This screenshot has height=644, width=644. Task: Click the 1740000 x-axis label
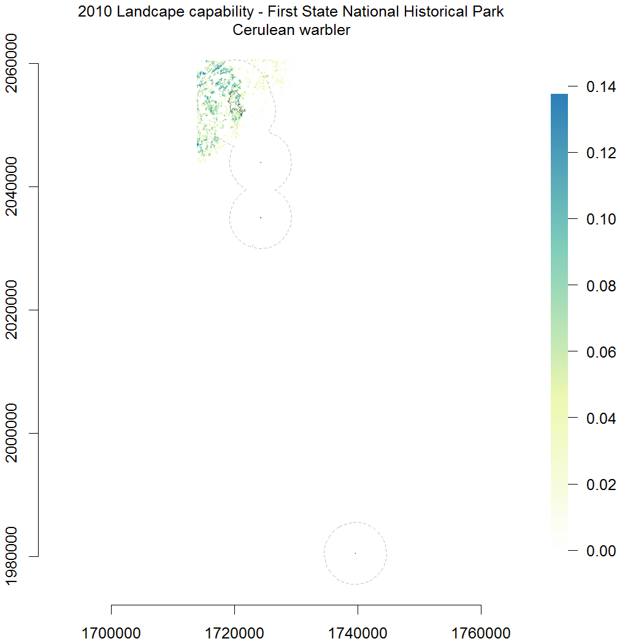(358, 632)
